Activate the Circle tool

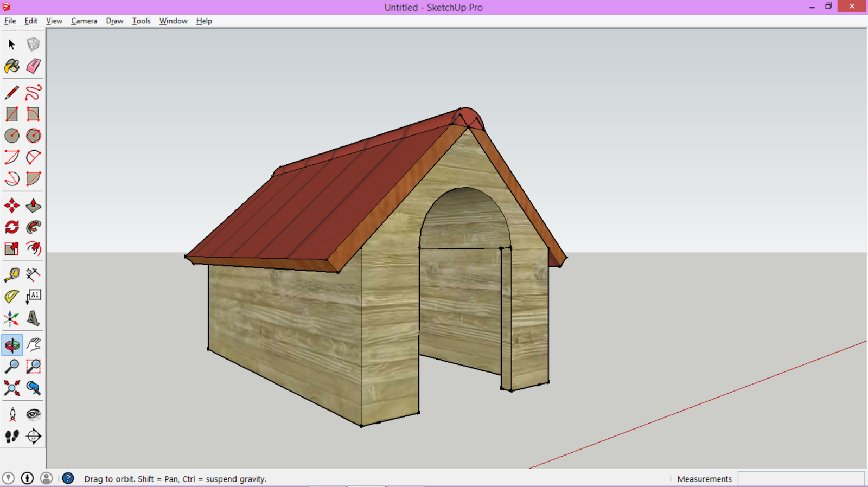(x=12, y=136)
